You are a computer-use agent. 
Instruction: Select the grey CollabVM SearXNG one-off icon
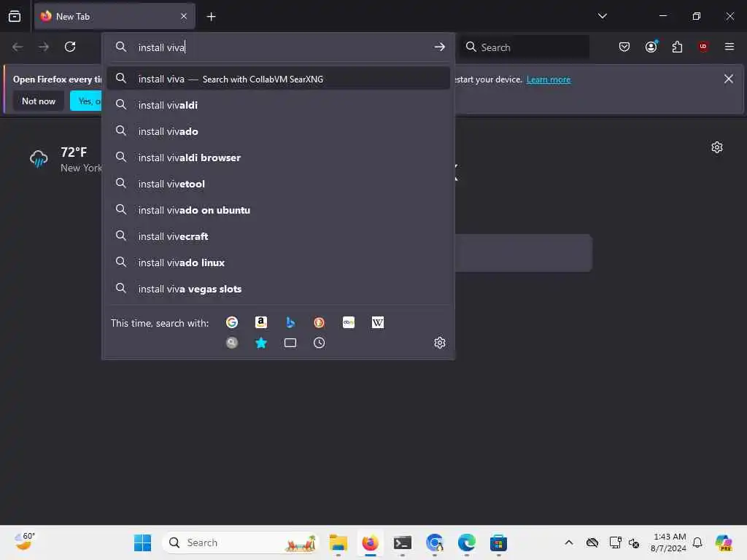pyautogui.click(x=232, y=343)
